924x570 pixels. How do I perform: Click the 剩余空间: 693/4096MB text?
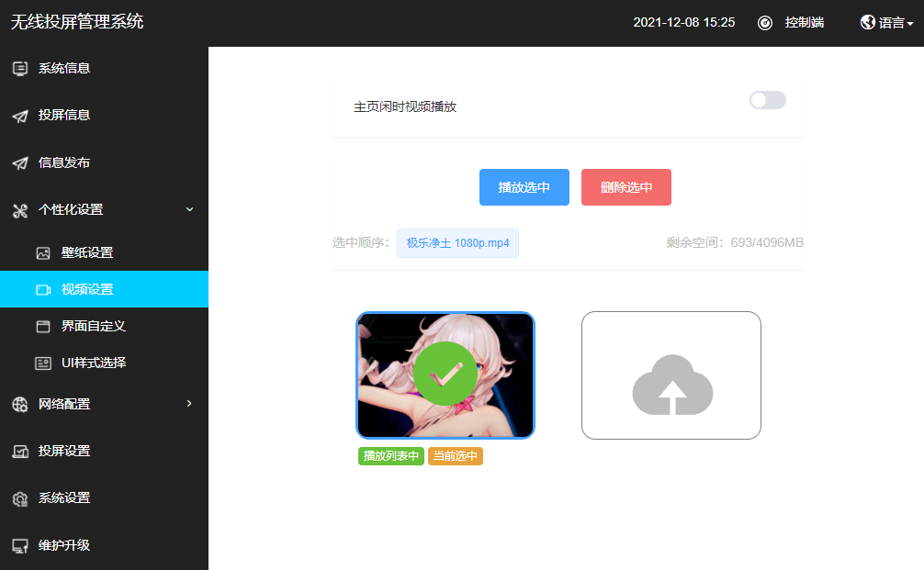click(x=735, y=242)
